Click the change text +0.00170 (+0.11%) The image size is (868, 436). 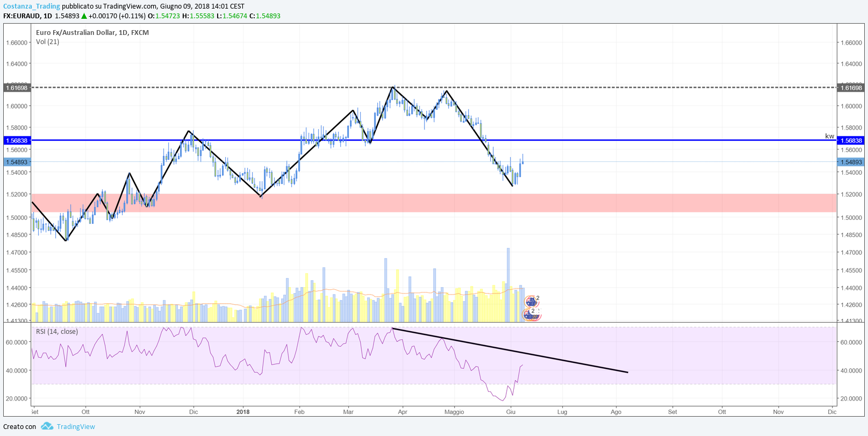pos(117,16)
